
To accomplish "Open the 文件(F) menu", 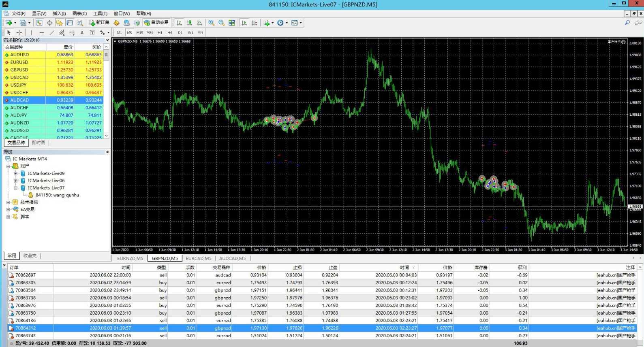I will click(18, 13).
